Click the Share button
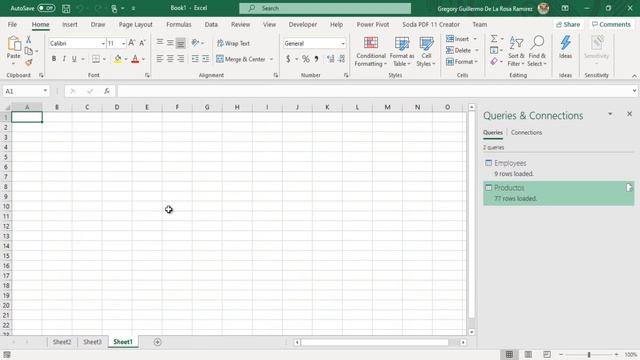This screenshot has height=360, width=640. coord(568,24)
